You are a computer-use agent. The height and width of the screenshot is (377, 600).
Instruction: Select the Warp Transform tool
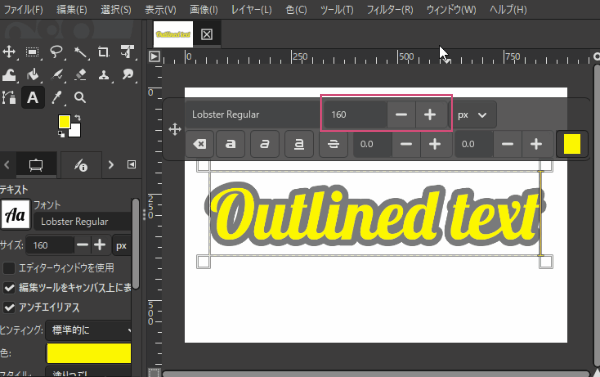9,75
